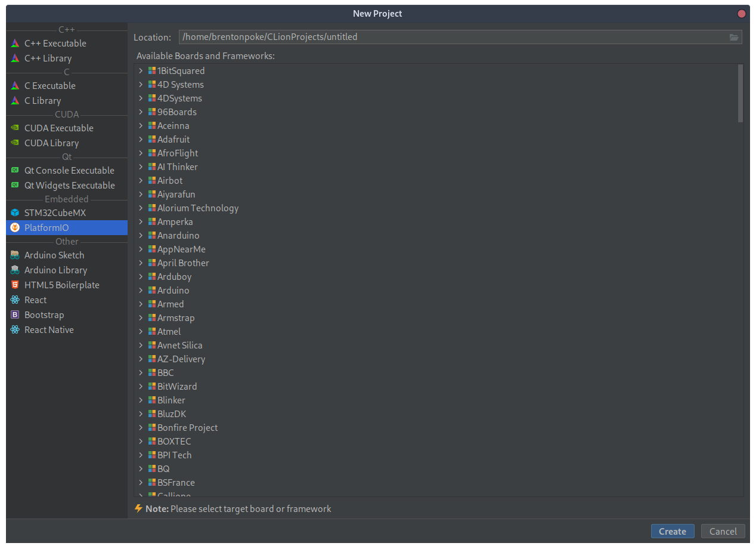Viewport: 756px width, 549px height.
Task: Click the board icon next to Atmel
Action: point(152,332)
